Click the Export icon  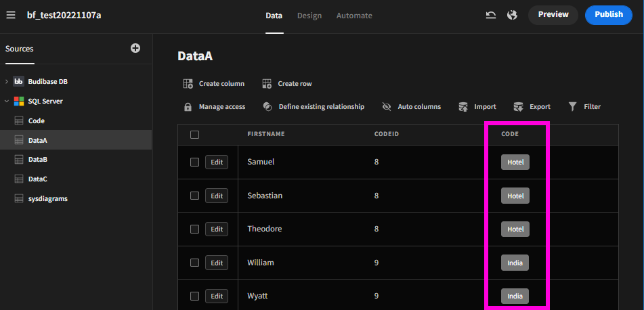click(518, 107)
